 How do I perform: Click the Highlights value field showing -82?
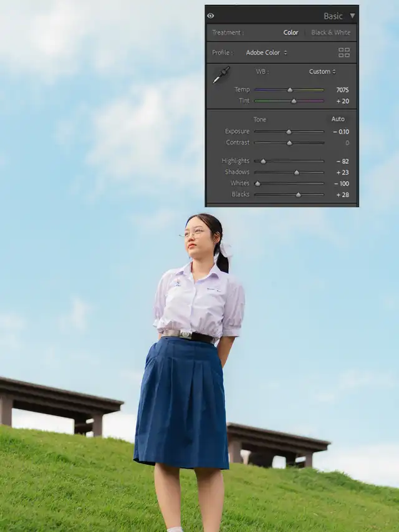click(x=342, y=161)
